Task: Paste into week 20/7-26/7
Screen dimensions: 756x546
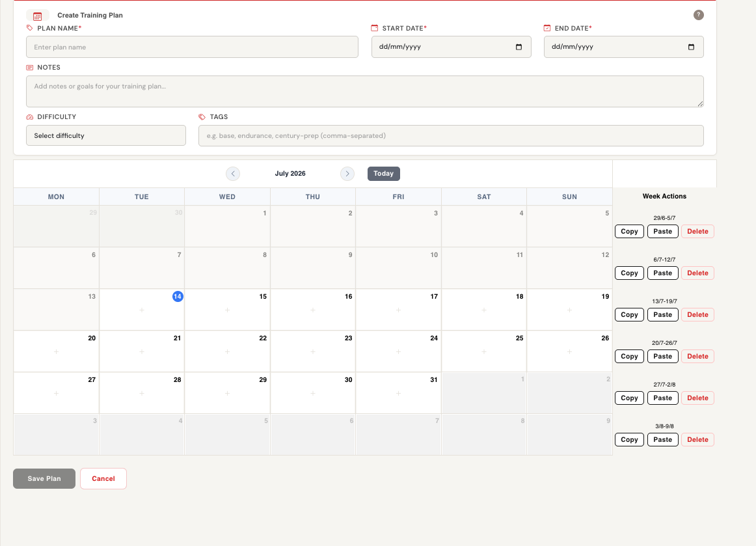Action: pos(662,357)
